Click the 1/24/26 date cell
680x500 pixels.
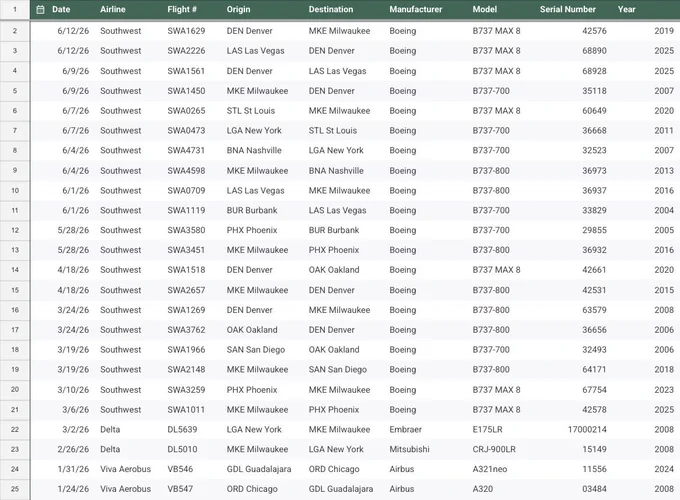[x=73, y=489]
